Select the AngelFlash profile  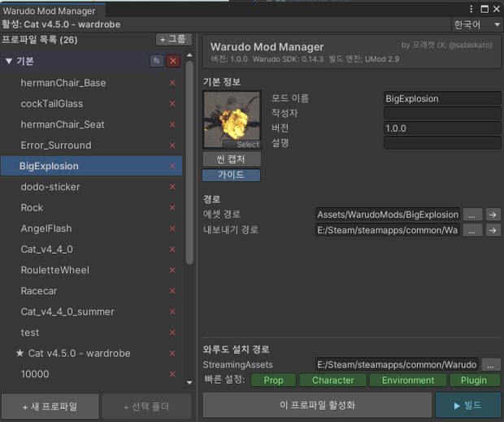click(92, 228)
